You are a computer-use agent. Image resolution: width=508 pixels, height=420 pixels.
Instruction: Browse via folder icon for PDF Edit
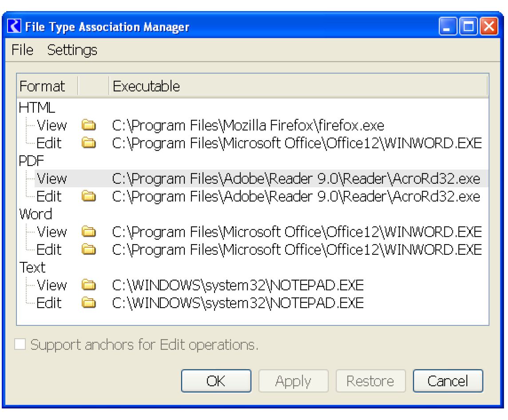(89, 197)
